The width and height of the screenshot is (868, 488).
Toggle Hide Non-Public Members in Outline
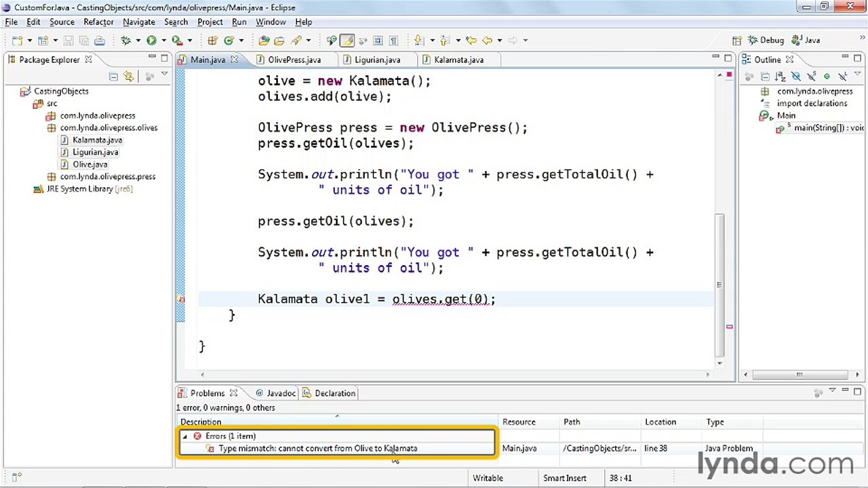(827, 76)
